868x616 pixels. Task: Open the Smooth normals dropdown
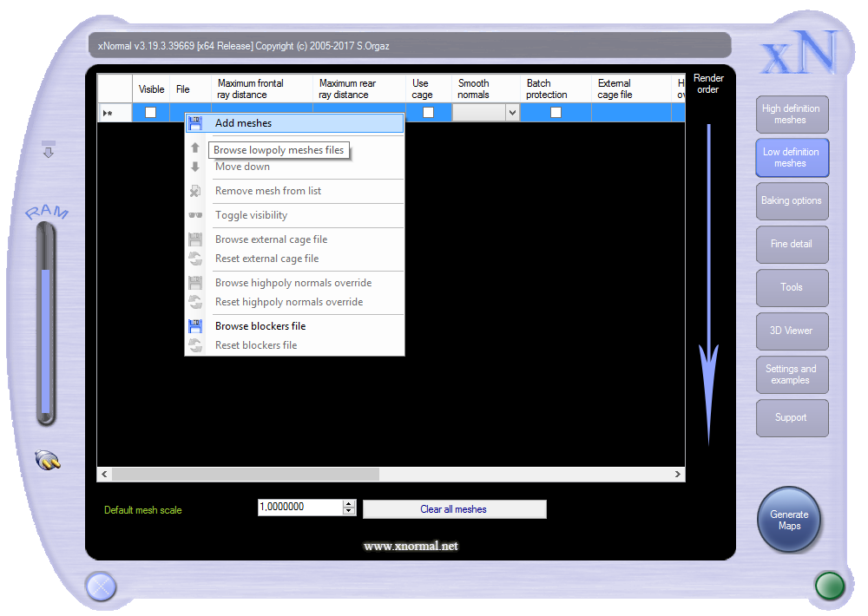511,113
